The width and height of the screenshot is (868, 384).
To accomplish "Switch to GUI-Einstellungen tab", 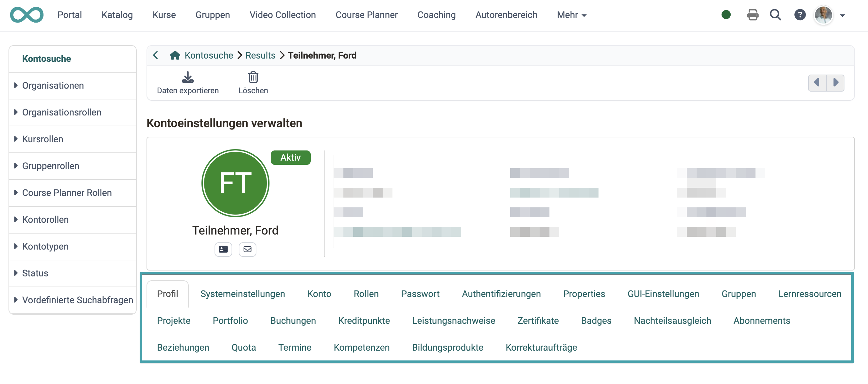I will [663, 294].
